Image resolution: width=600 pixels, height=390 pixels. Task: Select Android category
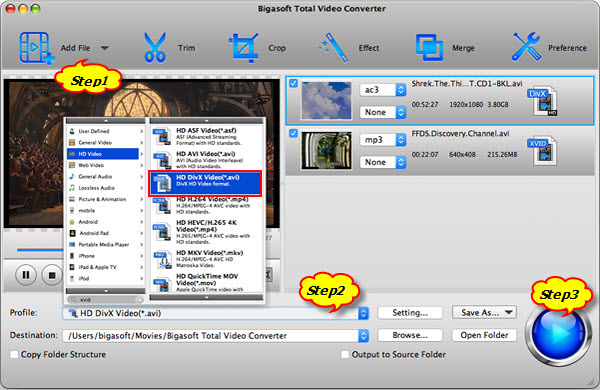pos(104,222)
